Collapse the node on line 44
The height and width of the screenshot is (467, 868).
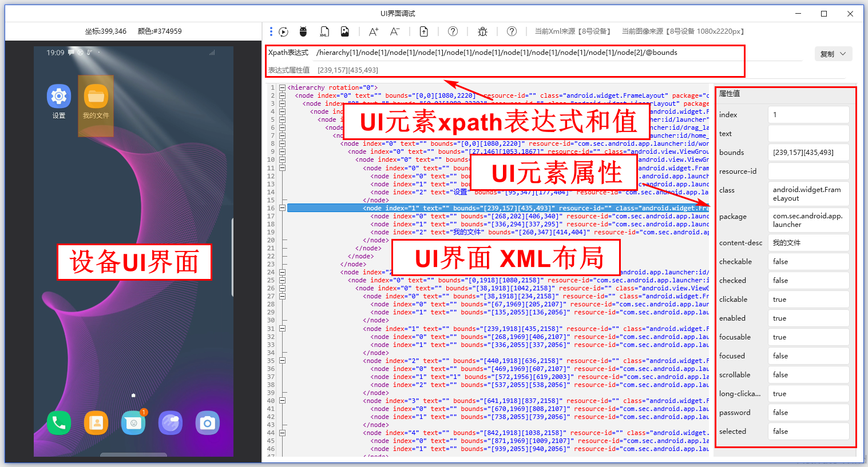(x=282, y=433)
